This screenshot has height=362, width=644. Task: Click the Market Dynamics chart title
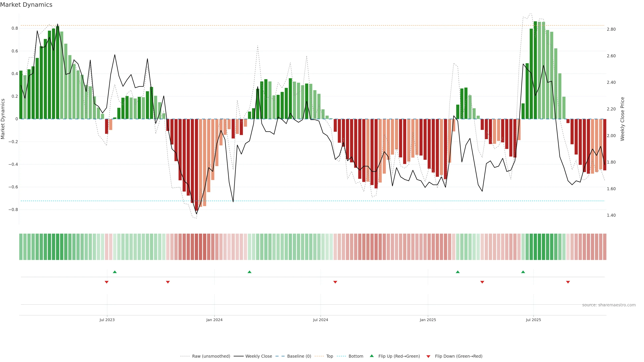26,5
